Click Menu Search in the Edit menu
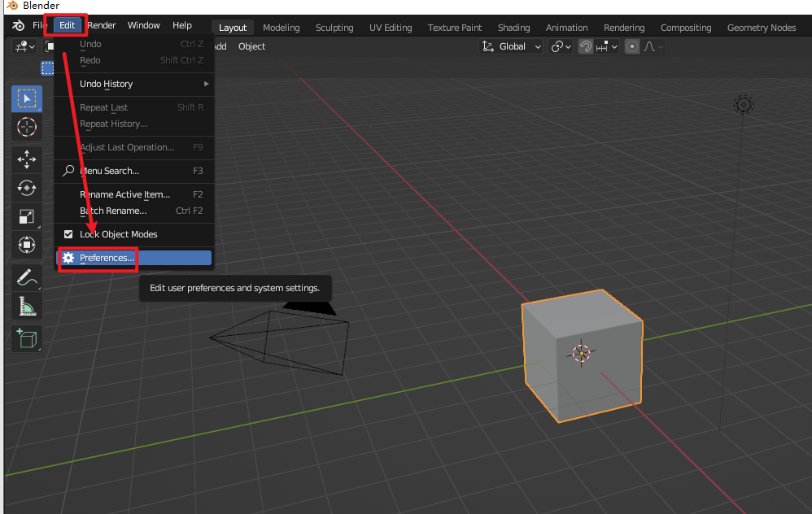Viewport: 812px width, 514px height. pyautogui.click(x=109, y=171)
